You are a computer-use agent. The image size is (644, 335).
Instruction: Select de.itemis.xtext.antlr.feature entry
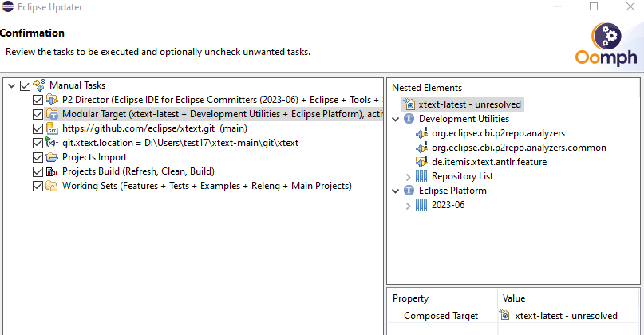pos(489,162)
